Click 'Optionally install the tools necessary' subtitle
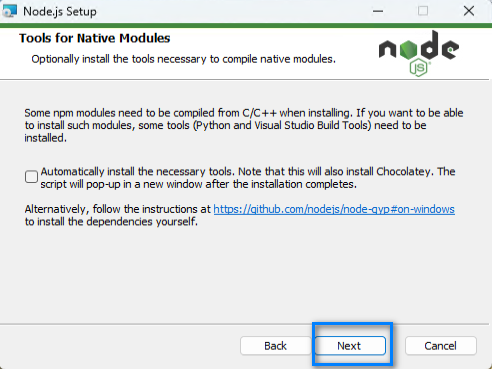Screen dimensions: 492x369 pyautogui.click(x=183, y=59)
